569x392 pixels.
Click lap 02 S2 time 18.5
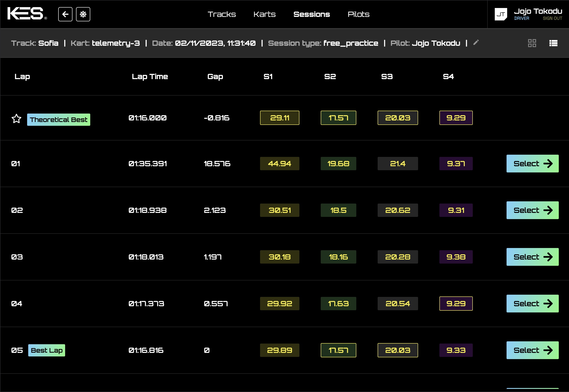coord(338,210)
